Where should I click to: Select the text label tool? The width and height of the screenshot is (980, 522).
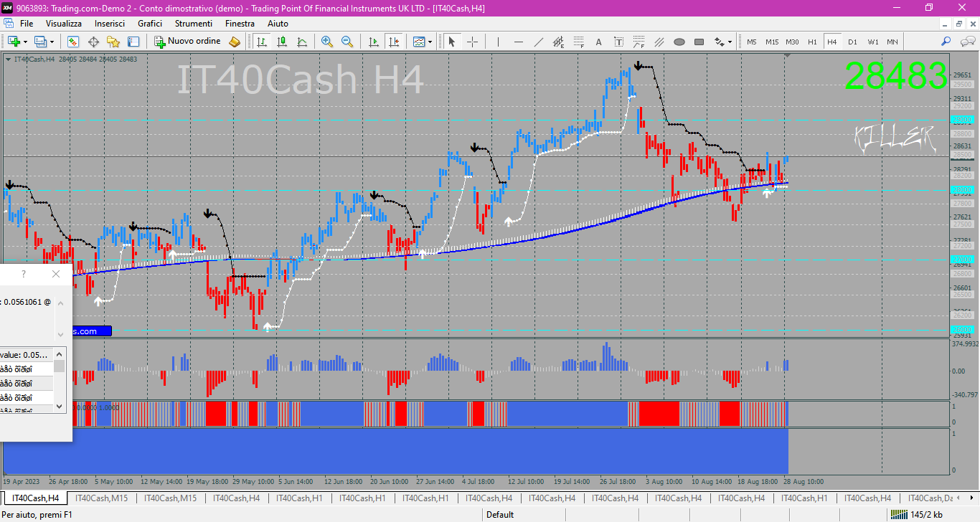pyautogui.click(x=618, y=42)
